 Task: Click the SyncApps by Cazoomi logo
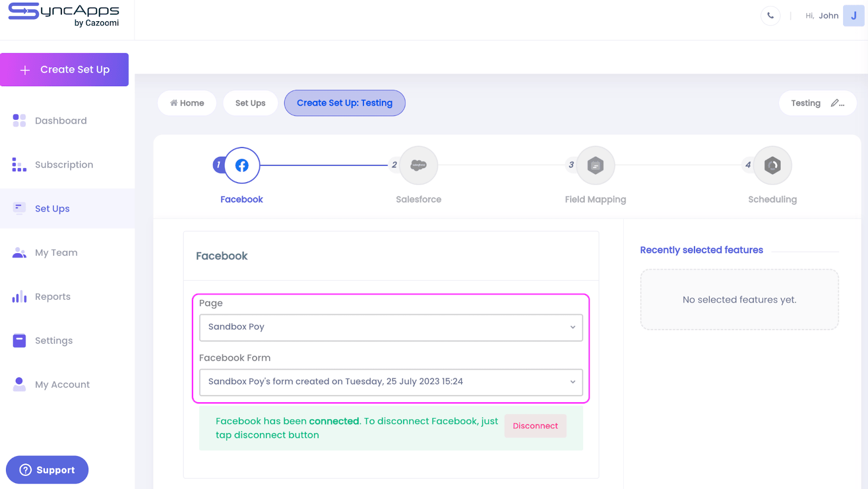[x=63, y=15]
